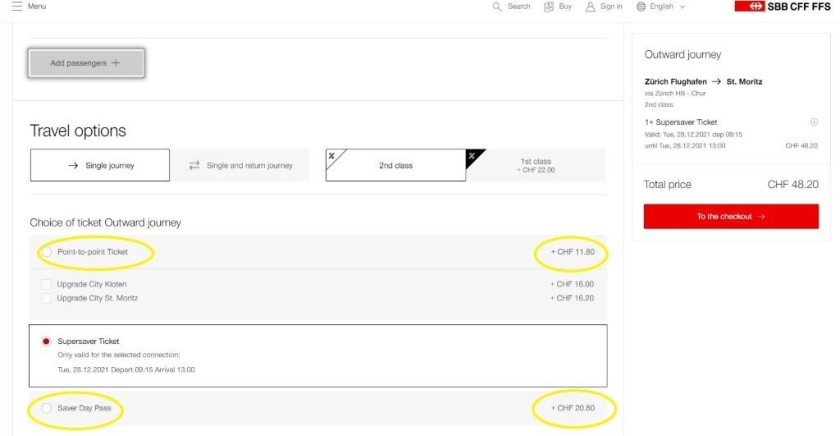Select the Saver Day Pass radio button

pos(47,408)
